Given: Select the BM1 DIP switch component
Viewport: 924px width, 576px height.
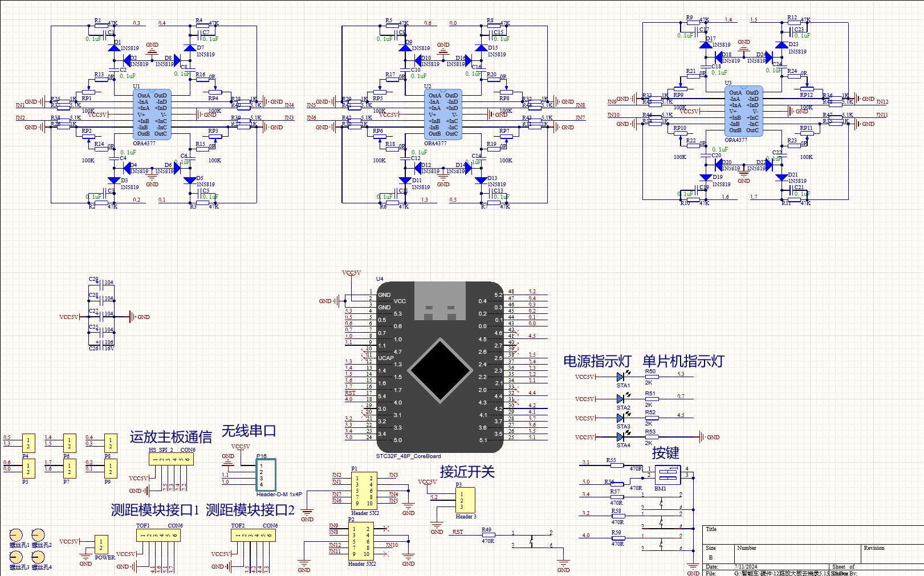Looking at the screenshot, I should tap(667, 475).
